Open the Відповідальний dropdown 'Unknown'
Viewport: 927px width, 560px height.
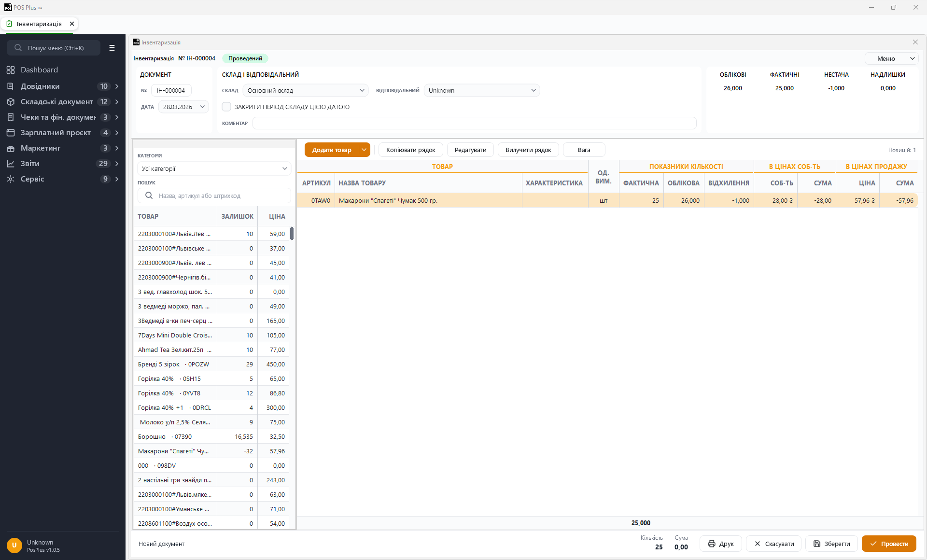tap(482, 90)
